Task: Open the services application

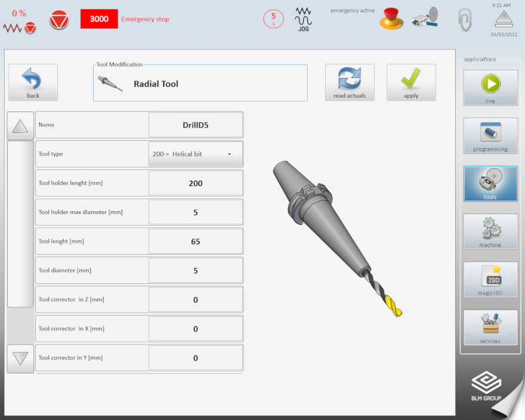Action: [490, 328]
